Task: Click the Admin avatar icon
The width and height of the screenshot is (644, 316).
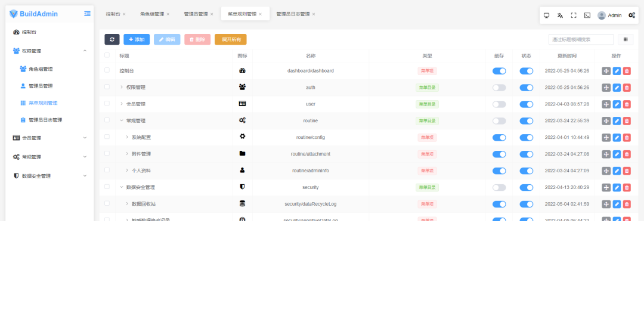Action: point(601,16)
